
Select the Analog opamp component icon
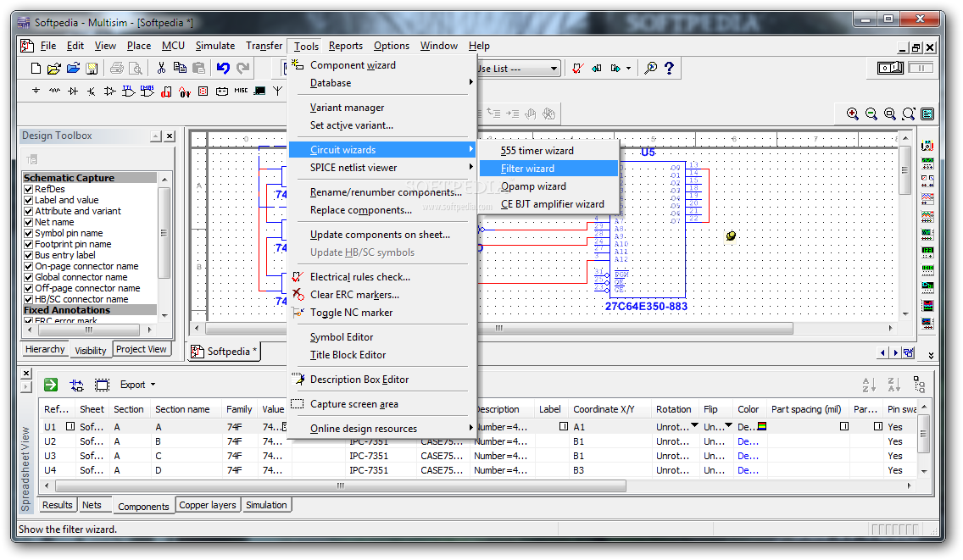coord(110,91)
